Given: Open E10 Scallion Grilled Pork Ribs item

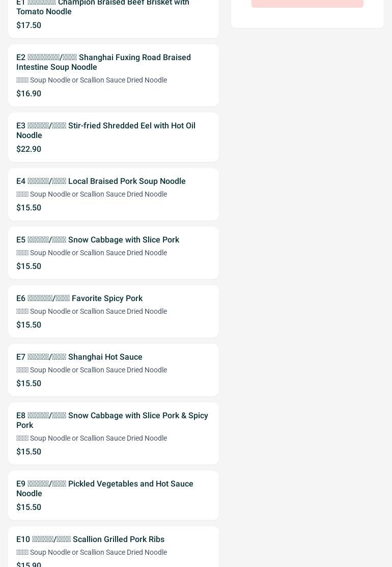Looking at the screenshot, I should point(114,547).
